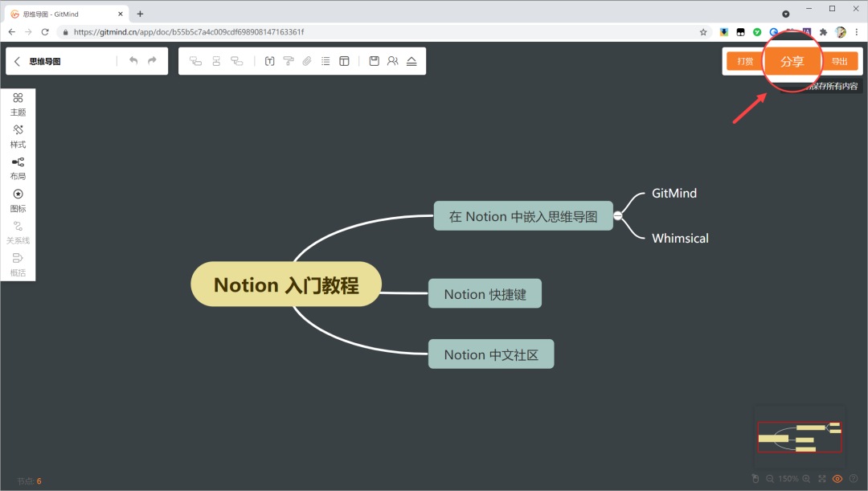Image resolution: width=868 pixels, height=491 pixels.
Task: Select the 思维导图 - GitMind browser tab
Action: (x=66, y=14)
